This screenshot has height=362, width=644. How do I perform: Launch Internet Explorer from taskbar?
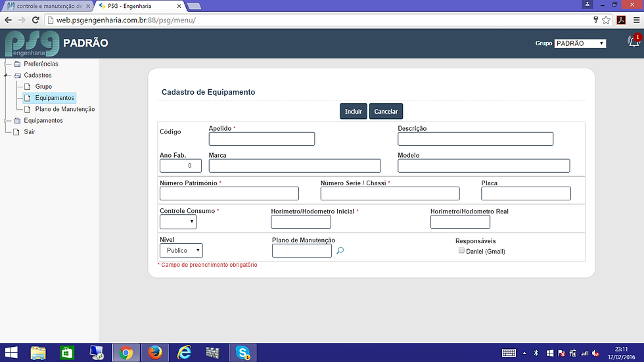pos(185,353)
